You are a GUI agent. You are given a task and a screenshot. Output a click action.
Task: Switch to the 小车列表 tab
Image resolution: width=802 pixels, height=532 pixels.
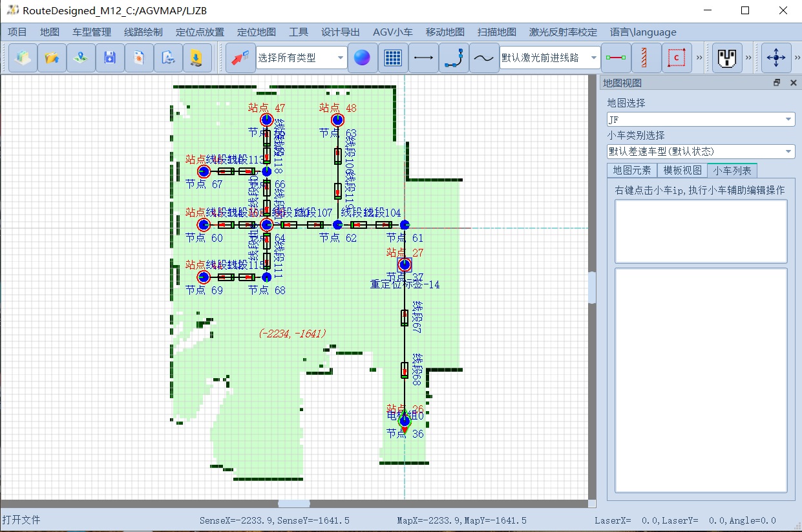[732, 171]
